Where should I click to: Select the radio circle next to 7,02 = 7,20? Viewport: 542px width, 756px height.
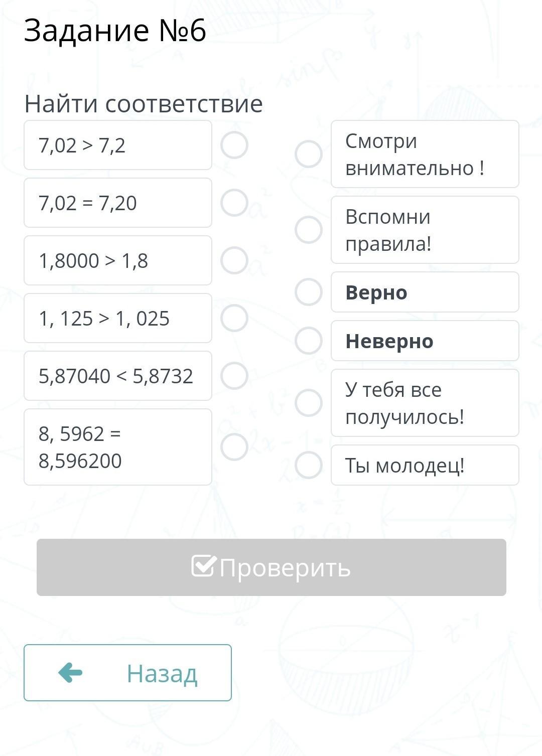click(234, 203)
